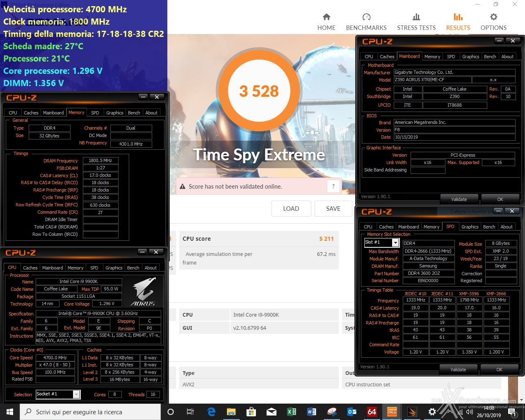The image size is (525, 420).
Task: Select the CPU score row value 5 211
Action: click(x=326, y=239)
